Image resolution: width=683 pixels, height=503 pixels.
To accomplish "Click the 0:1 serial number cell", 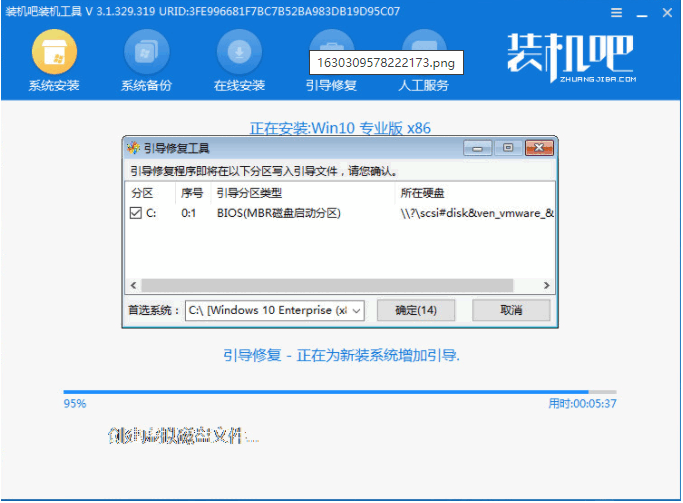I will pyautogui.click(x=189, y=213).
